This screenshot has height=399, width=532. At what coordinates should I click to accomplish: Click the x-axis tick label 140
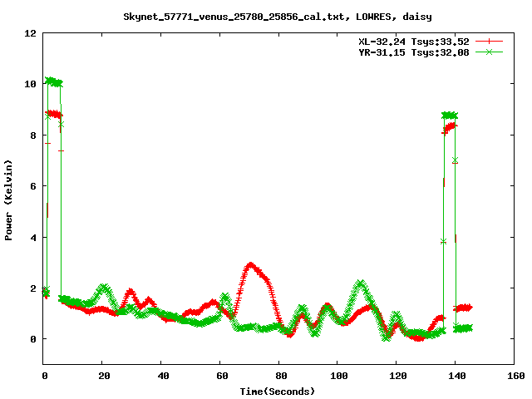pyautogui.click(x=457, y=376)
